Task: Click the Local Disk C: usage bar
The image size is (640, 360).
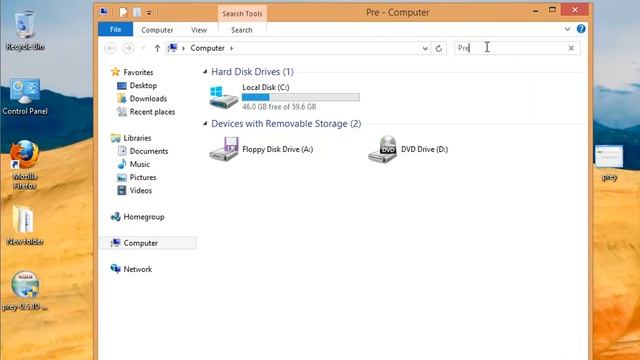Action: click(x=301, y=97)
